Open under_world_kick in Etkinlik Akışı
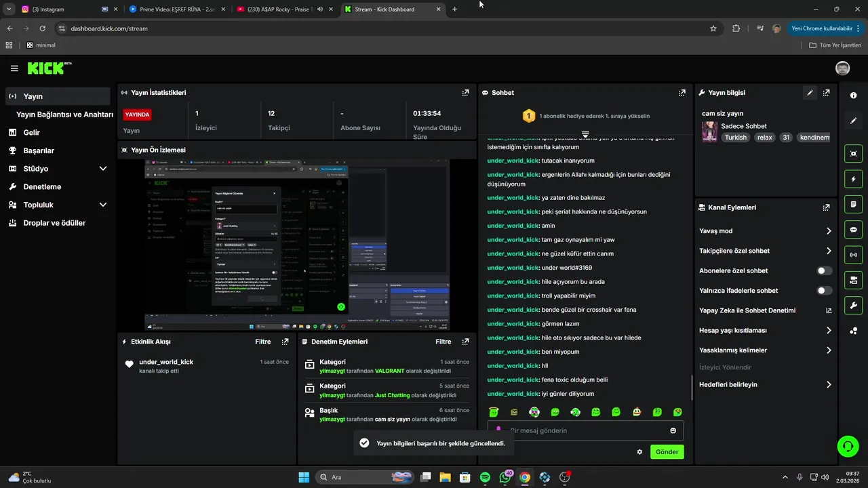868x488 pixels. tap(166, 362)
